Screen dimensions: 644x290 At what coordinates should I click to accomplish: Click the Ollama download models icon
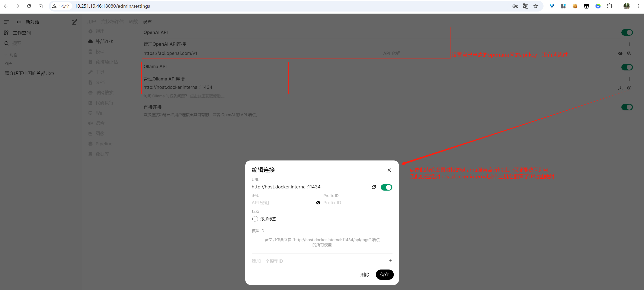tap(620, 88)
